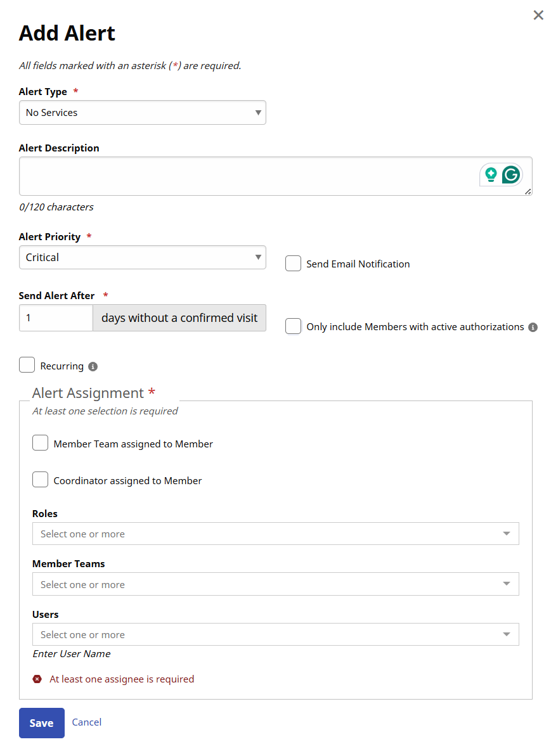This screenshot has height=756, width=551.
Task: Open the Roles multi-select dropdown
Action: pyautogui.click(x=275, y=534)
